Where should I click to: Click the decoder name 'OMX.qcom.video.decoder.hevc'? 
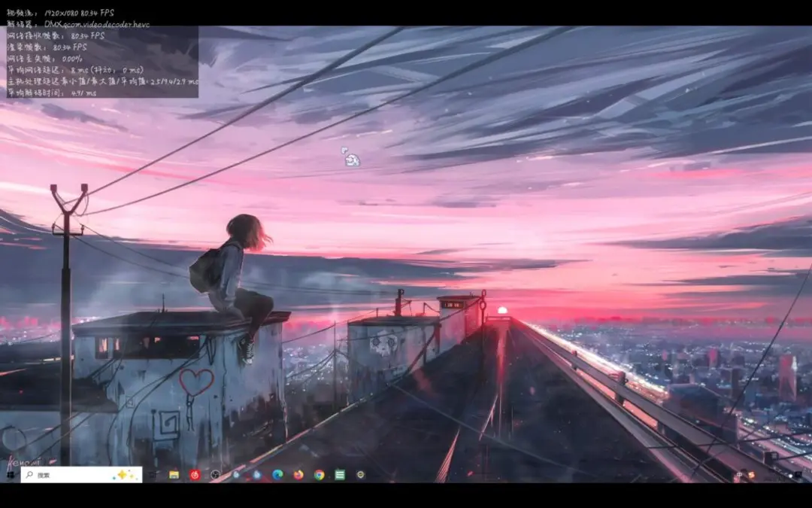[x=97, y=24]
